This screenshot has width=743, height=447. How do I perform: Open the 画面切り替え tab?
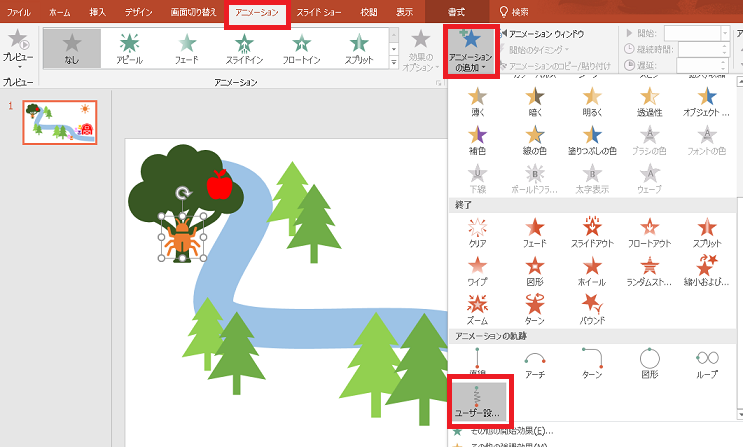point(193,12)
